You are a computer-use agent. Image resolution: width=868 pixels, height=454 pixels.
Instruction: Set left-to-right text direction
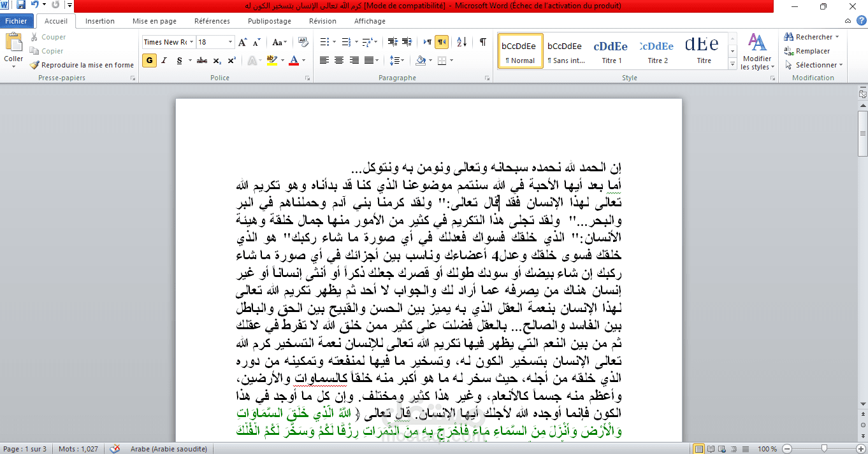[428, 43]
